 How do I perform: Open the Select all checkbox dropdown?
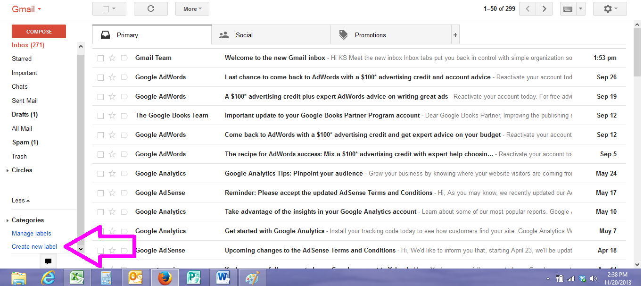coord(109,8)
